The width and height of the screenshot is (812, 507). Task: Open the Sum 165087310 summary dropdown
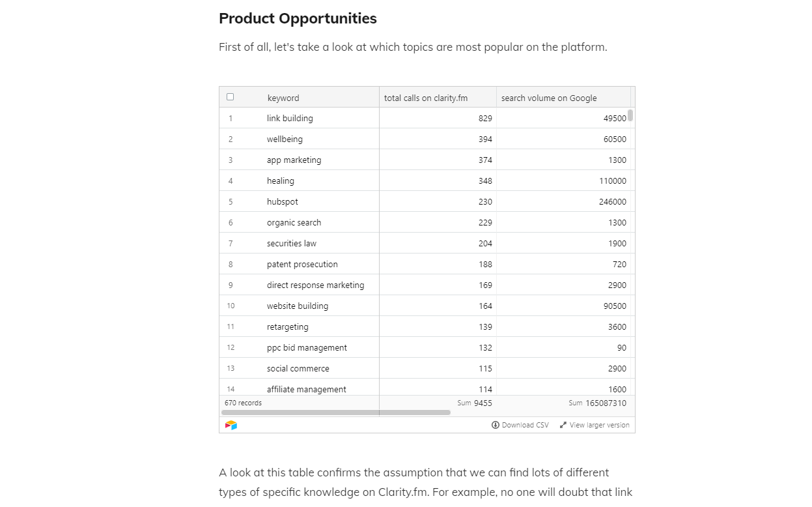coord(597,403)
